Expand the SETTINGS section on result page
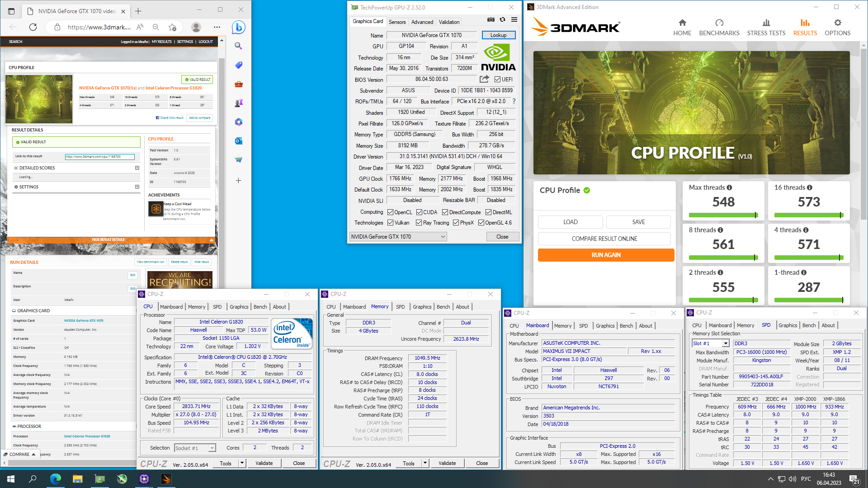Viewport: 868px width, 488px height. coord(137,187)
